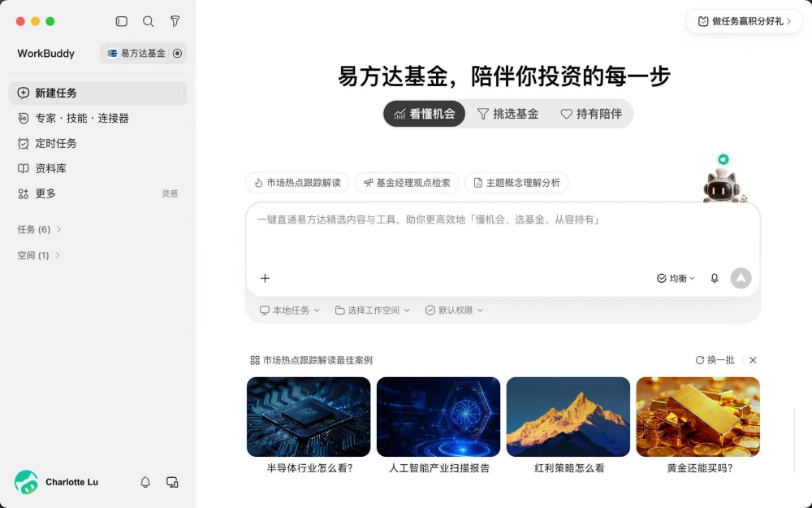The height and width of the screenshot is (508, 812).
Task: Open the AI hologram thumbnail
Action: point(438,417)
